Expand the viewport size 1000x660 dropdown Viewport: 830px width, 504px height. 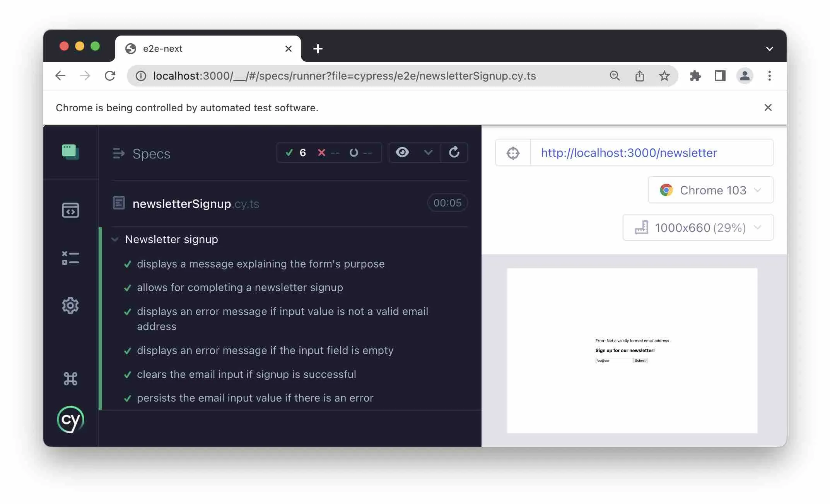click(x=758, y=227)
